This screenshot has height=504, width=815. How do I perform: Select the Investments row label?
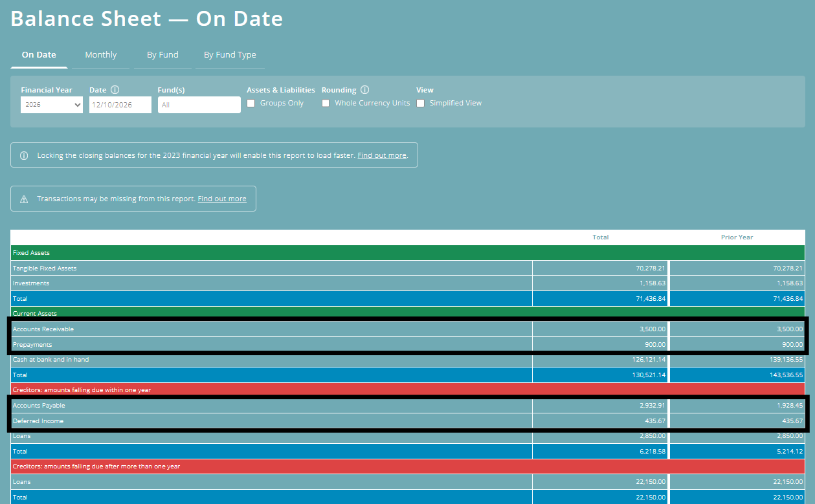(31, 283)
